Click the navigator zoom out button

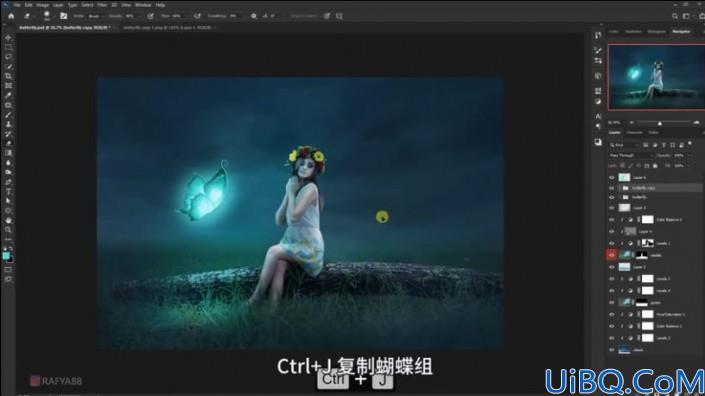[x=631, y=122]
